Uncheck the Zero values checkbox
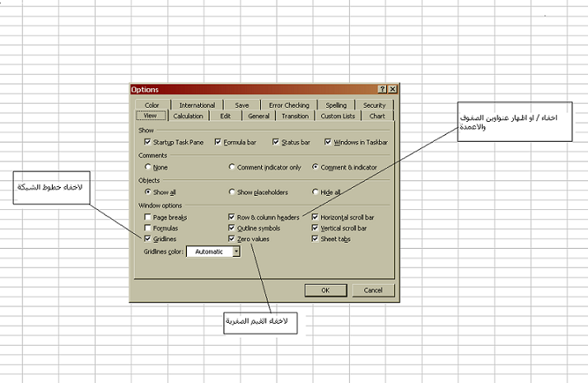Screen dimensions: 588x383 click(x=232, y=239)
